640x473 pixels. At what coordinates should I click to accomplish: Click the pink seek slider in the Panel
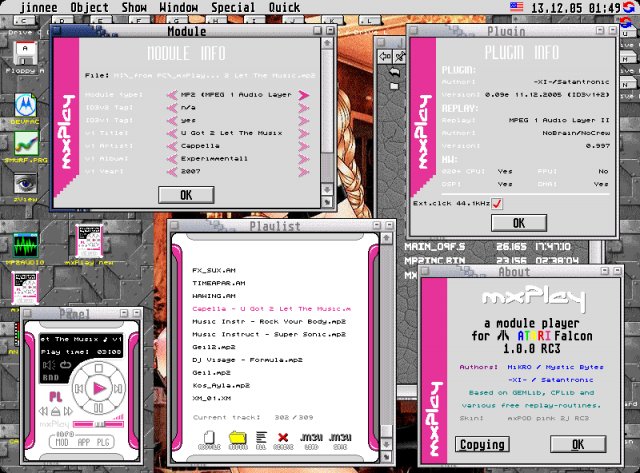click(x=98, y=424)
